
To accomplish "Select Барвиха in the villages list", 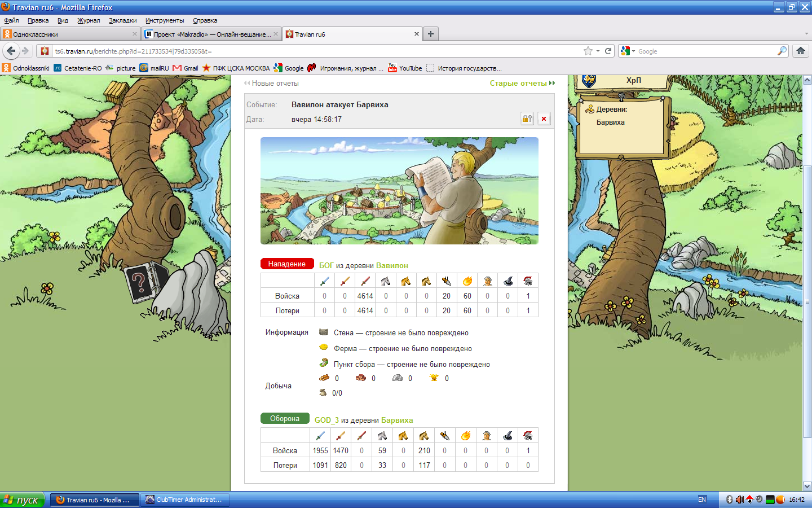I will (611, 122).
